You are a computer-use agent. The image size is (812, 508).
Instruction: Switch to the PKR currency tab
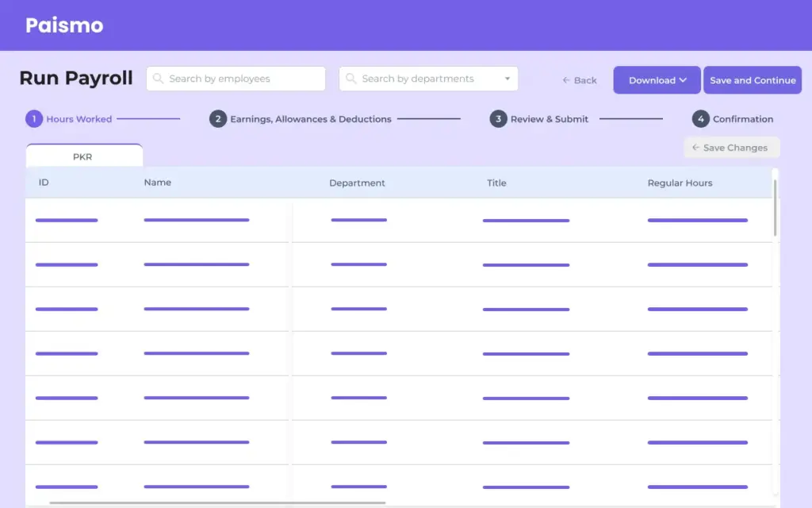(x=83, y=156)
